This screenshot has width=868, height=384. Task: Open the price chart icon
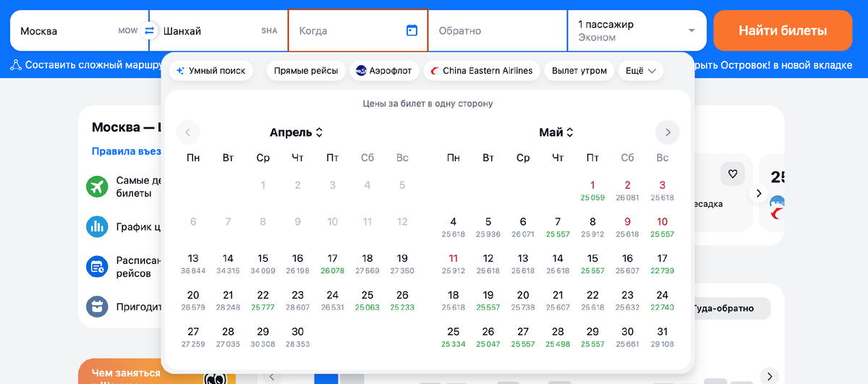(x=97, y=227)
